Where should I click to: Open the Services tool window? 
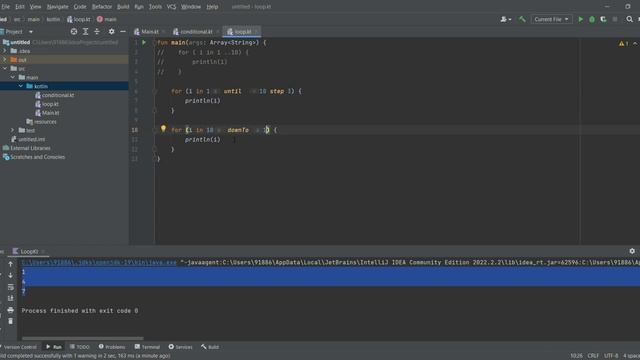(x=180, y=347)
